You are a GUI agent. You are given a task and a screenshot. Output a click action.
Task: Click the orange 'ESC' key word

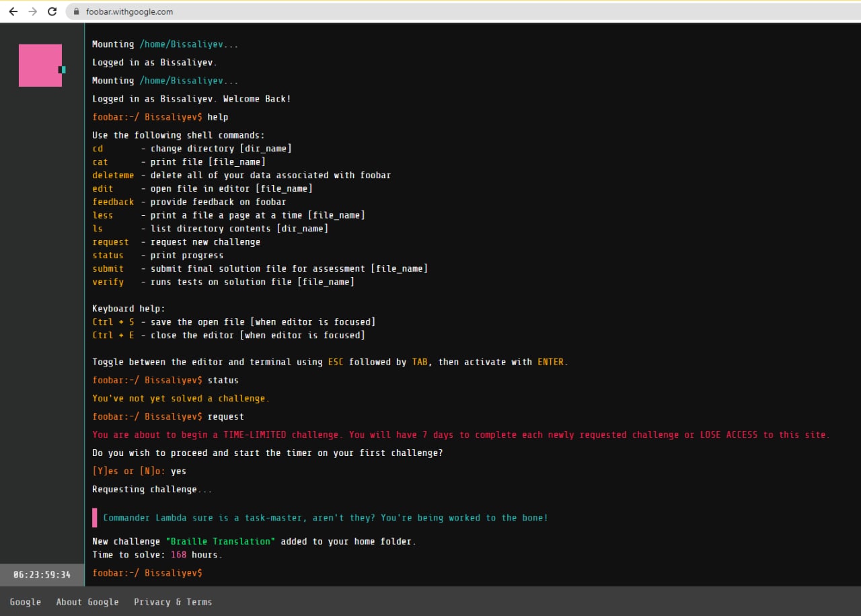pos(336,362)
